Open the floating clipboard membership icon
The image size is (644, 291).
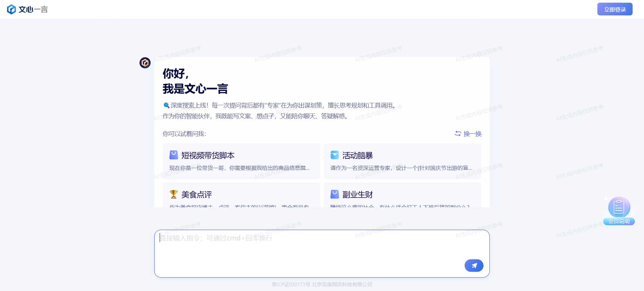pyautogui.click(x=619, y=207)
